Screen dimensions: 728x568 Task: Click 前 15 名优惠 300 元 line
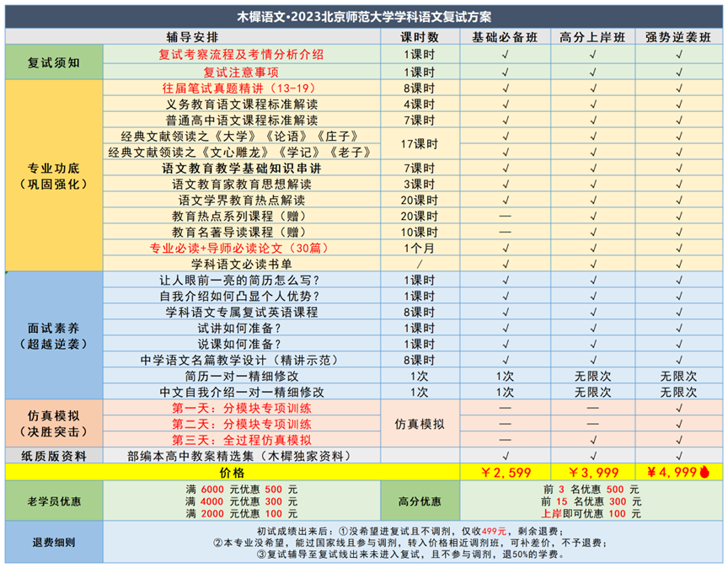coord(591,501)
